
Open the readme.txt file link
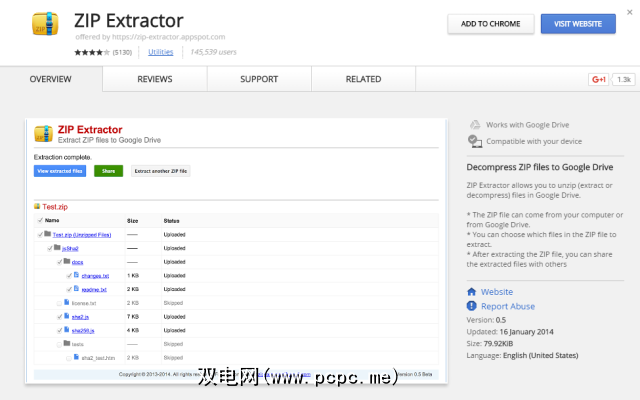(94, 289)
